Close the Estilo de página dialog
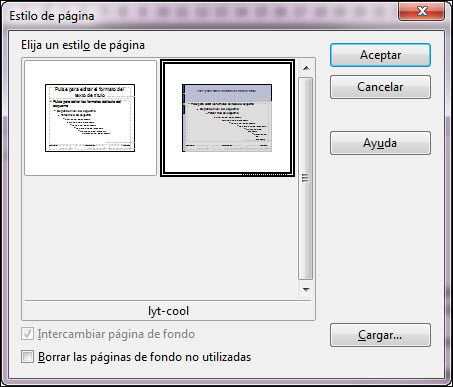This screenshot has width=453, height=387. tap(422, 11)
